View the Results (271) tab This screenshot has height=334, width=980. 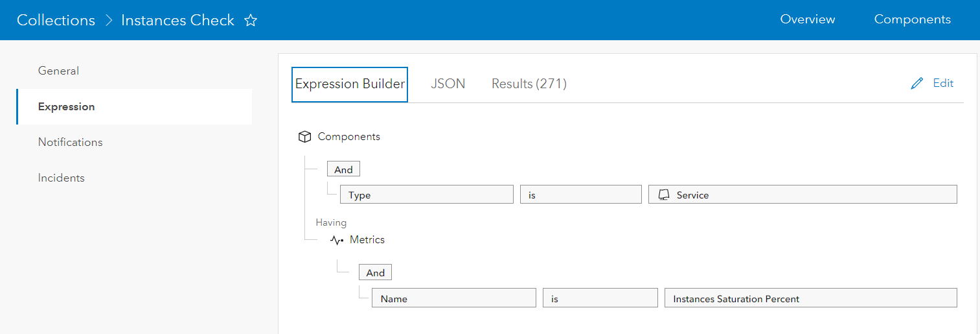click(529, 84)
